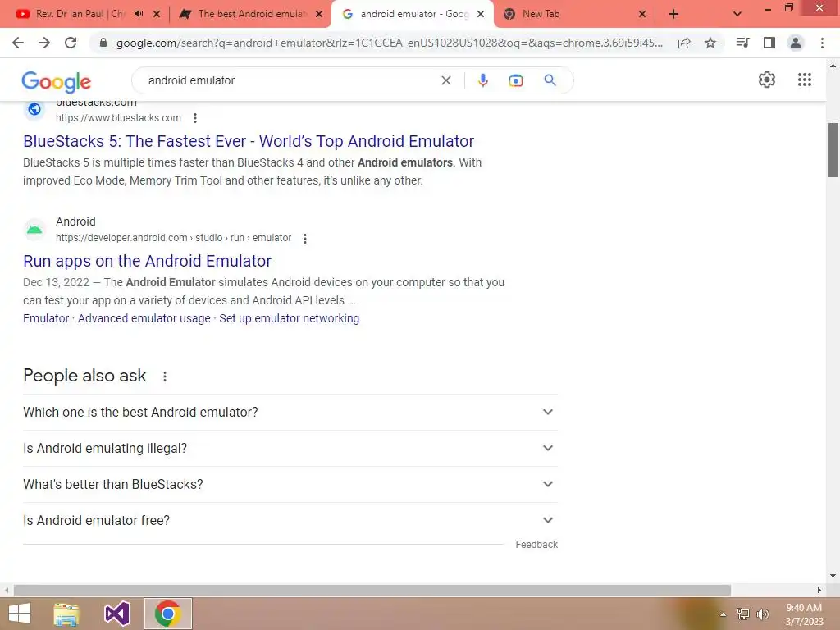Viewport: 840px width, 630px height.
Task: Go back to the previous page
Action: (18, 43)
